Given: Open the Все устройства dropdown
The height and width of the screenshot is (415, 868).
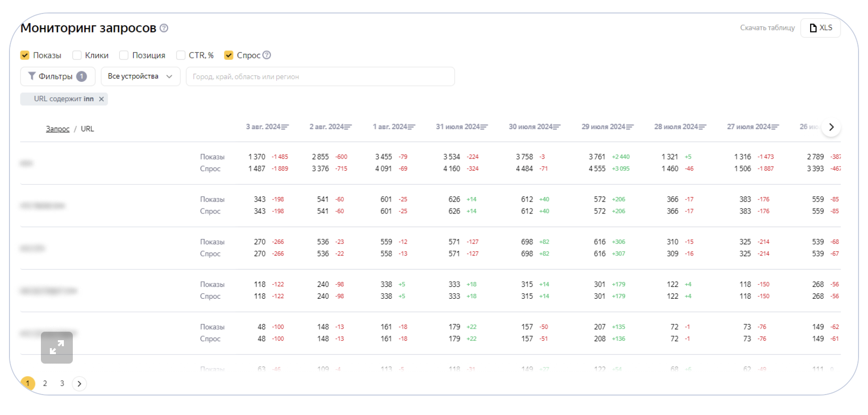Looking at the screenshot, I should tap(140, 77).
